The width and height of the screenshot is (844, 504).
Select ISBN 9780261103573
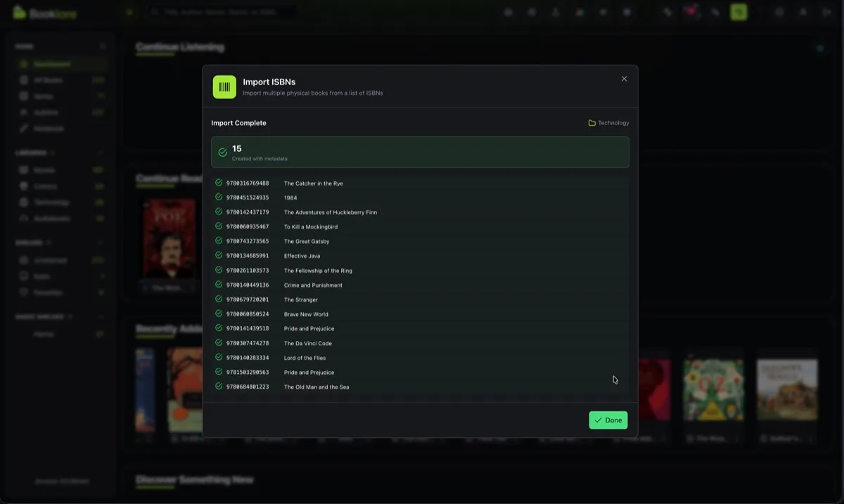248,271
